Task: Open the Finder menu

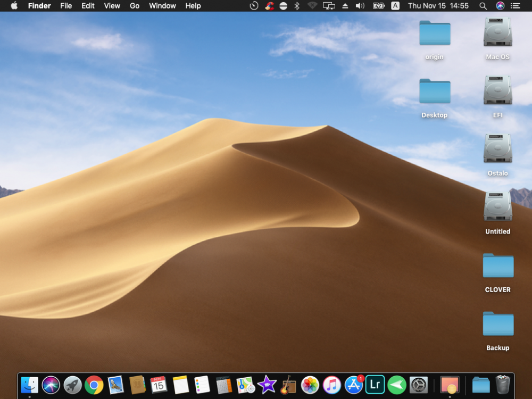Action: tap(39, 6)
